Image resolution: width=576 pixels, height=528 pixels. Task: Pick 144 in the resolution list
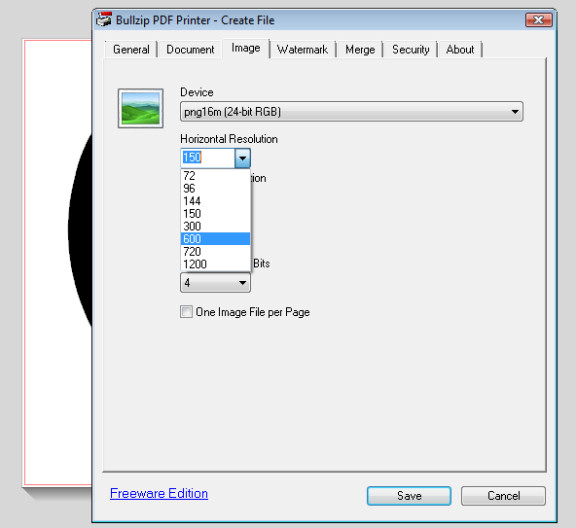[x=215, y=201]
